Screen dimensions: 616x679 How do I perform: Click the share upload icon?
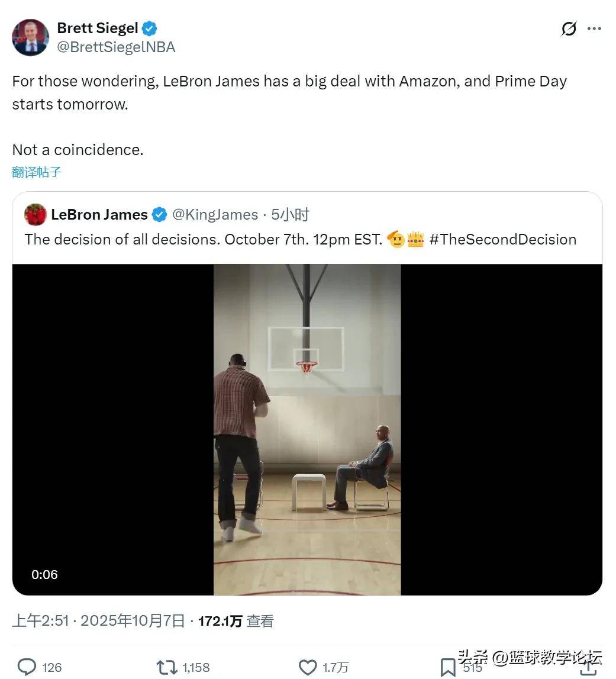point(588,667)
